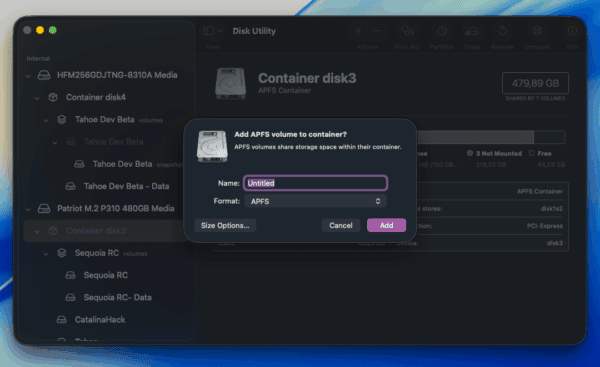Click the green zoom window button
600x367 pixels.
pyautogui.click(x=53, y=30)
